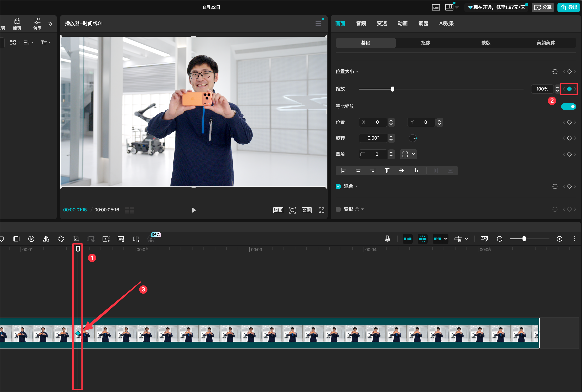Add keyframe for 位置 row
Viewport: 582px width, 392px height.
pyautogui.click(x=569, y=122)
